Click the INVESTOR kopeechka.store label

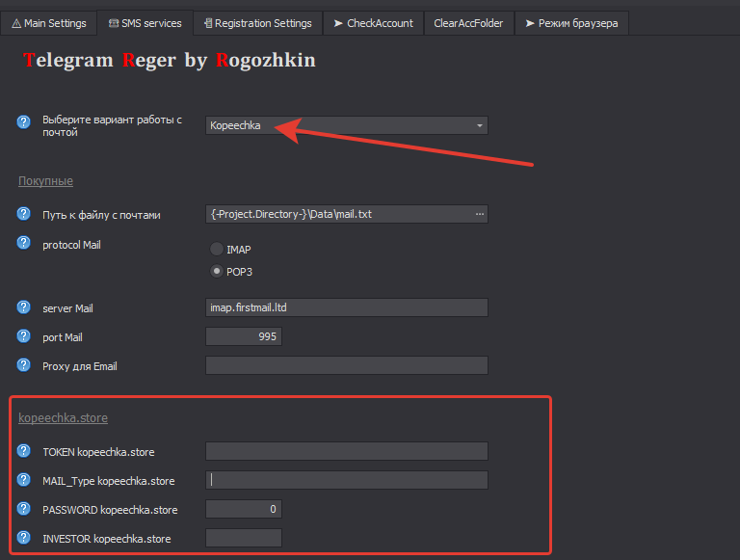(107, 539)
